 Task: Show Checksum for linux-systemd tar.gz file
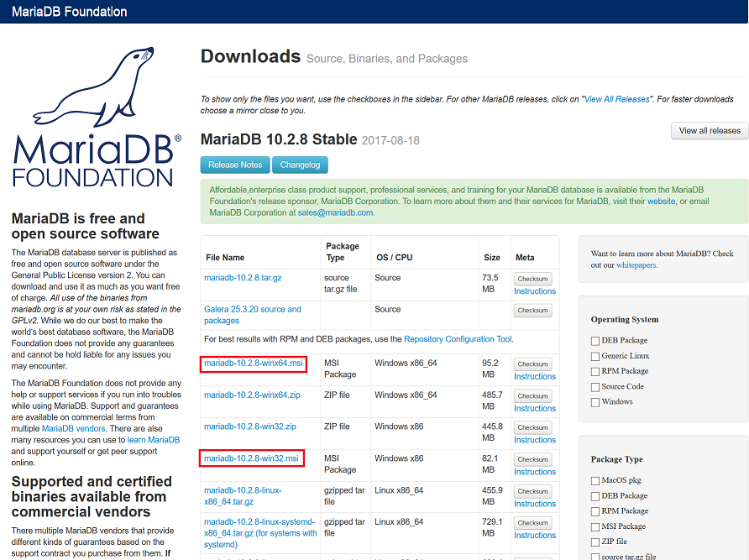[x=532, y=523]
